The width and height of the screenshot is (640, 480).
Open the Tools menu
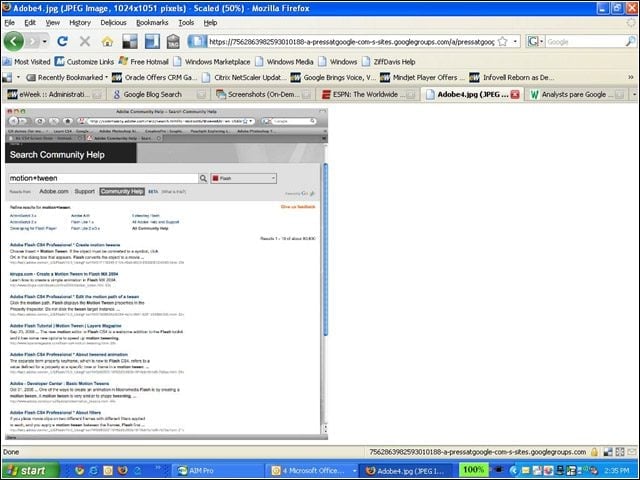click(x=186, y=22)
